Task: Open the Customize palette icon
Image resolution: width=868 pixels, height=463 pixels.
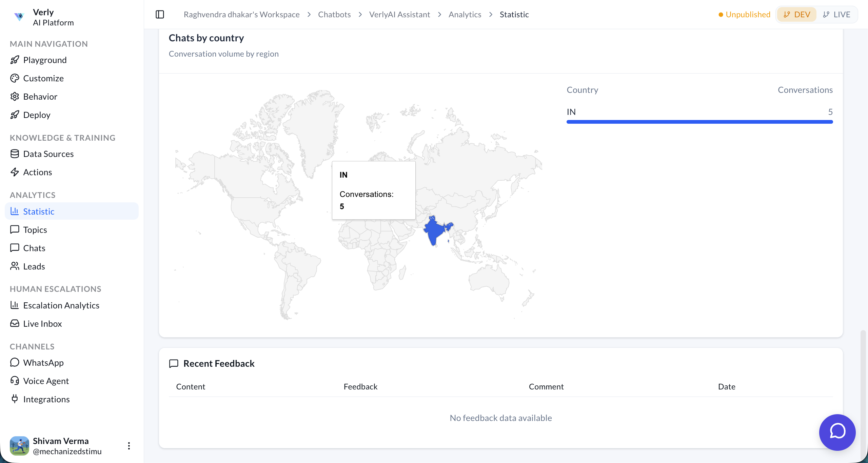Action: point(15,78)
